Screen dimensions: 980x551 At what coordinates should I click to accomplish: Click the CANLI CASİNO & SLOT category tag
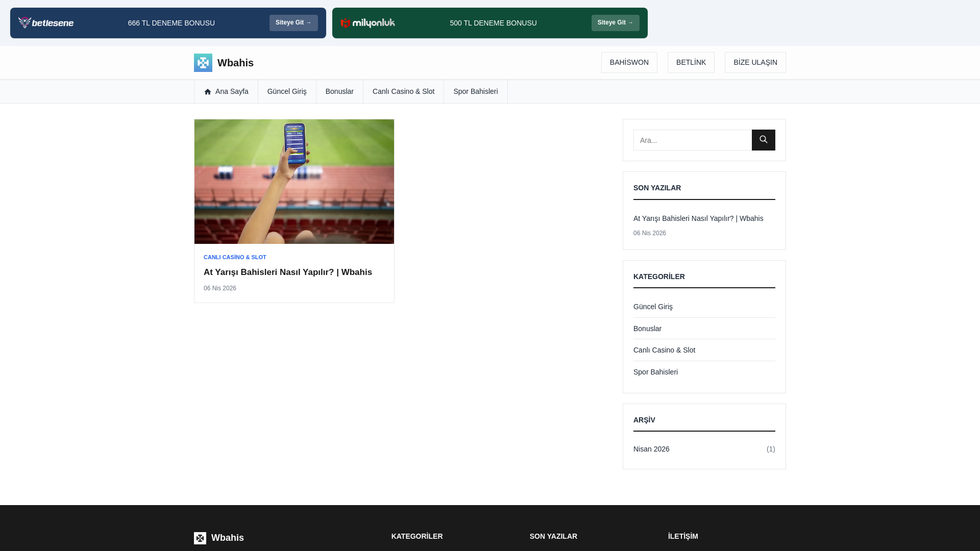point(235,257)
